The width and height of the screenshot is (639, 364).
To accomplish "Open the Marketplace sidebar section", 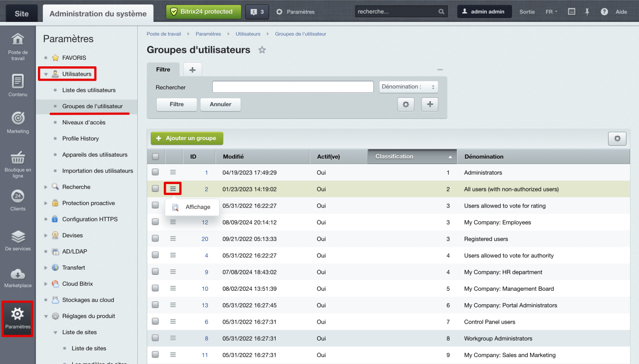I will click(x=18, y=278).
